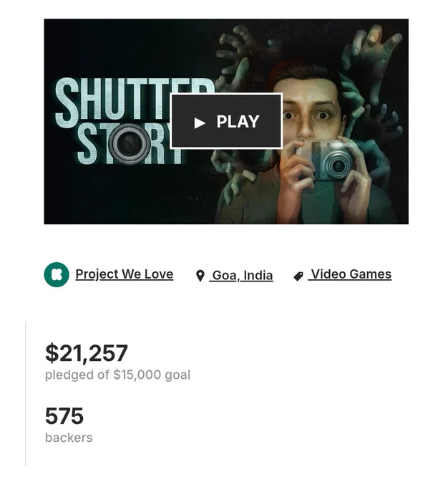Click the white play triangle icon

pyautogui.click(x=200, y=123)
